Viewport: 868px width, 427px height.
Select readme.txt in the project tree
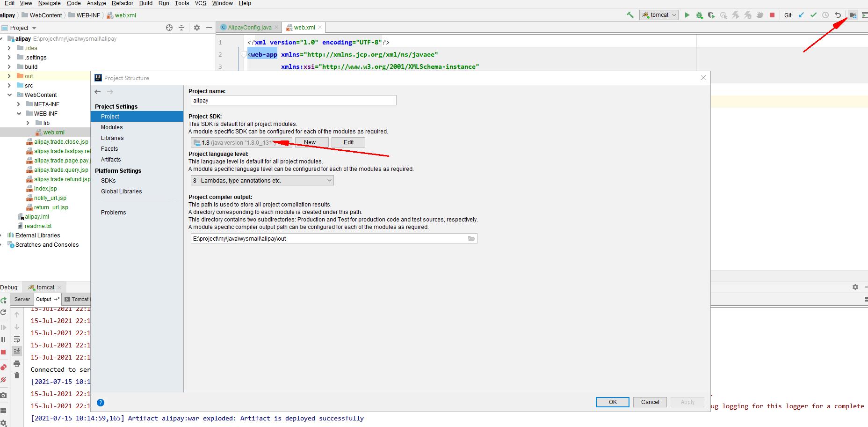(38, 226)
